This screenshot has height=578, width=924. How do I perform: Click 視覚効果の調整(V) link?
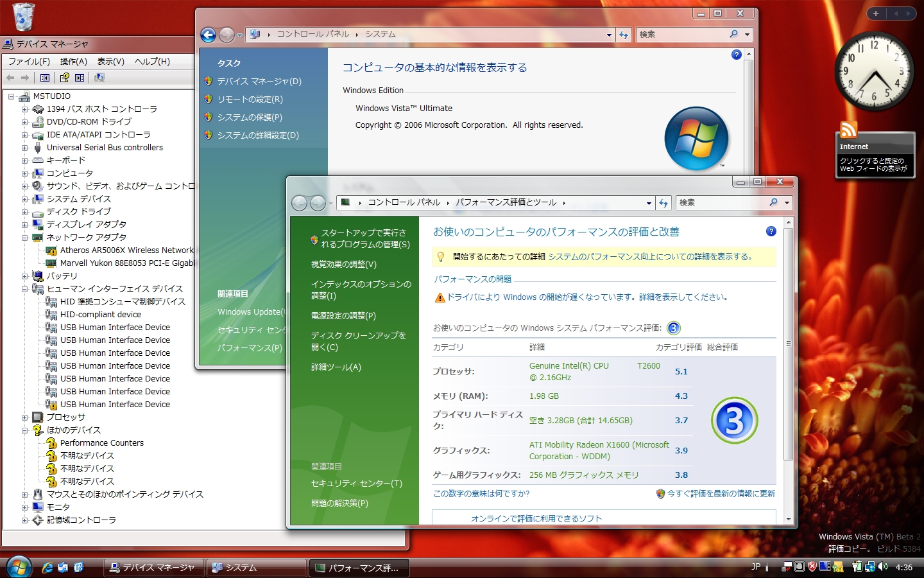point(344,265)
